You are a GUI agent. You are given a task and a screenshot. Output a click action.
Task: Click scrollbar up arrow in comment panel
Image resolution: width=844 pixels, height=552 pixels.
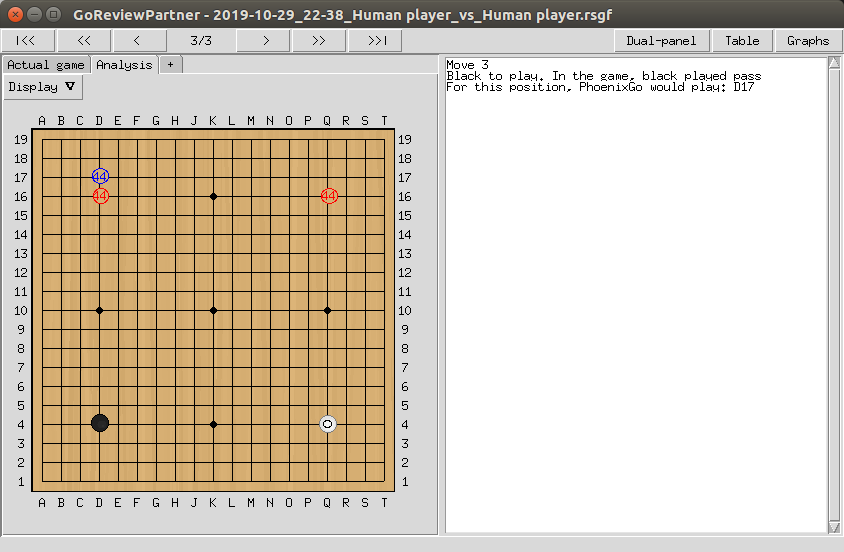[x=834, y=63]
